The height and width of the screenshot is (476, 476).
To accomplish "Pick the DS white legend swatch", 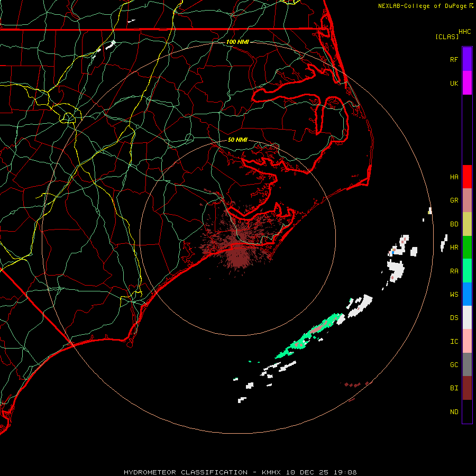I will pos(467,317).
